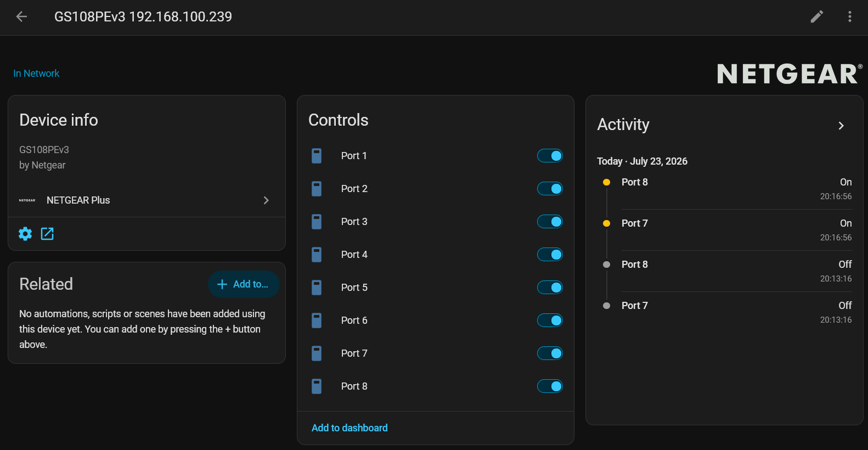Click the Port 5 switch icon
The image size is (868, 450).
[x=317, y=288]
